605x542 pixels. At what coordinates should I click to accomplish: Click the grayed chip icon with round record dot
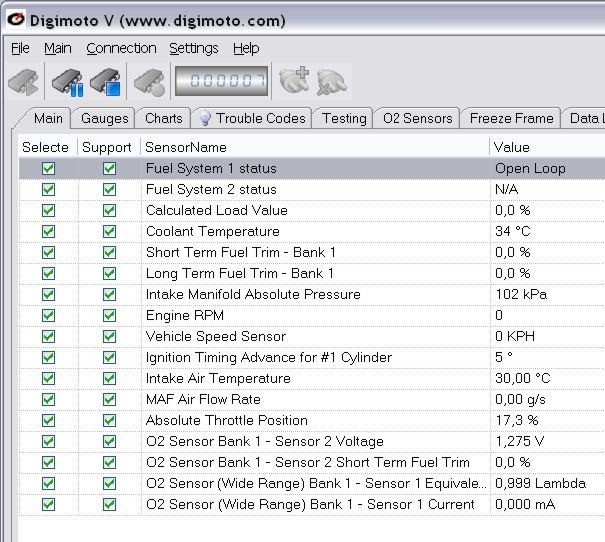(x=149, y=82)
